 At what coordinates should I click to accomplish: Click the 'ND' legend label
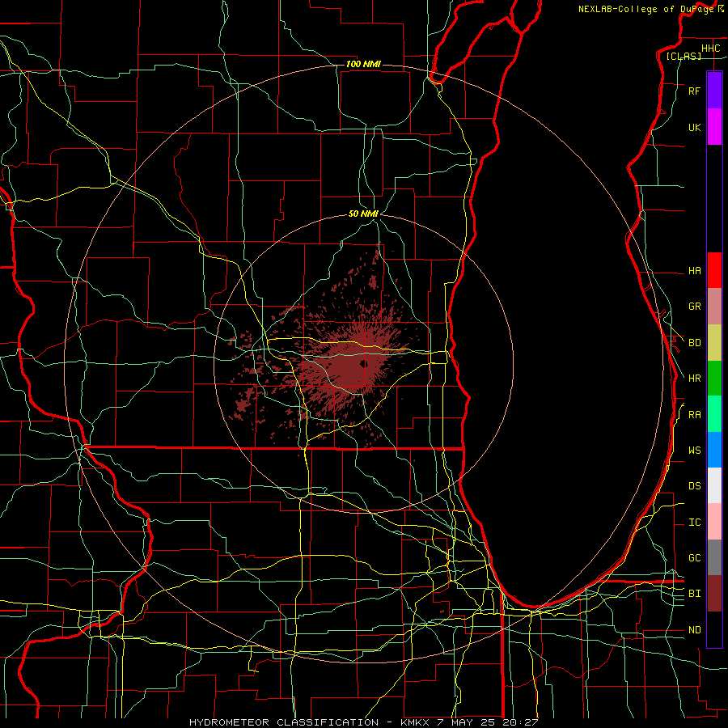pyautogui.click(x=694, y=630)
